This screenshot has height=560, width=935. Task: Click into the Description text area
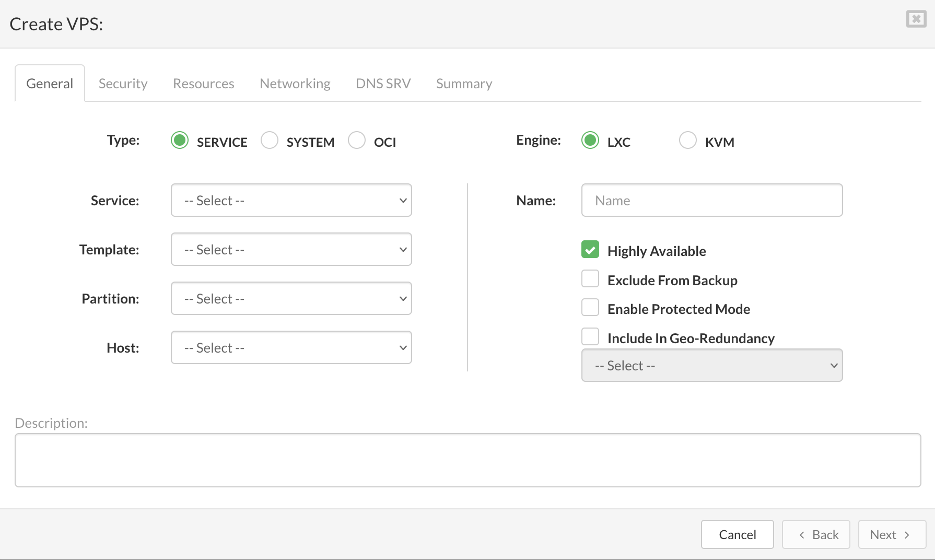[468, 460]
